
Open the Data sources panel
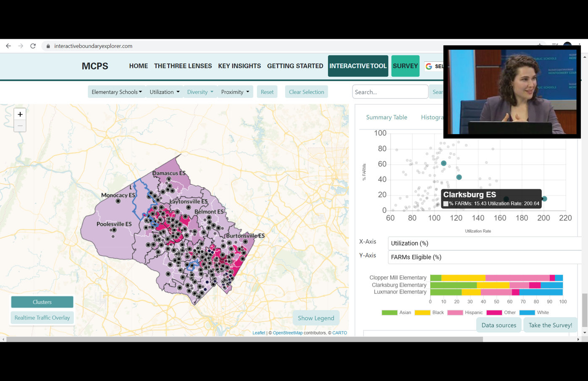point(499,325)
